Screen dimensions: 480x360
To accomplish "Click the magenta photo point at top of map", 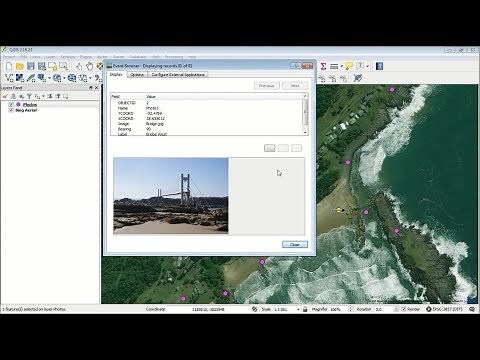I will [392, 89].
